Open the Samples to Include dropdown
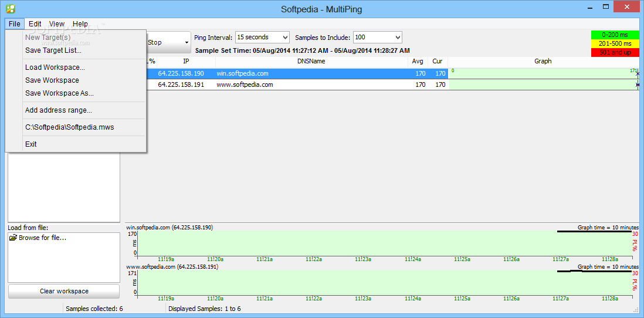The image size is (644, 318). tap(378, 37)
